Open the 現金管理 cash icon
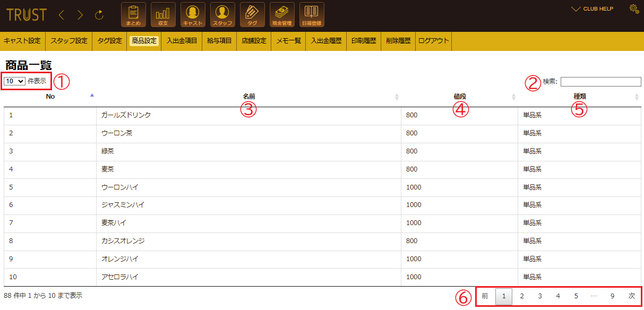Image resolution: width=644 pixels, height=310 pixels. point(282,15)
